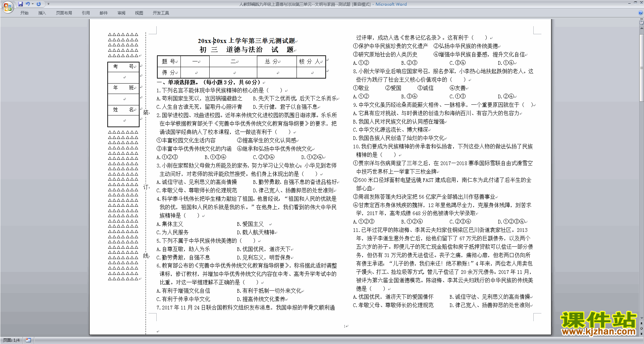644x344 pixels.
Task: Click choice ①敬业 in question 8
Action: point(361,88)
